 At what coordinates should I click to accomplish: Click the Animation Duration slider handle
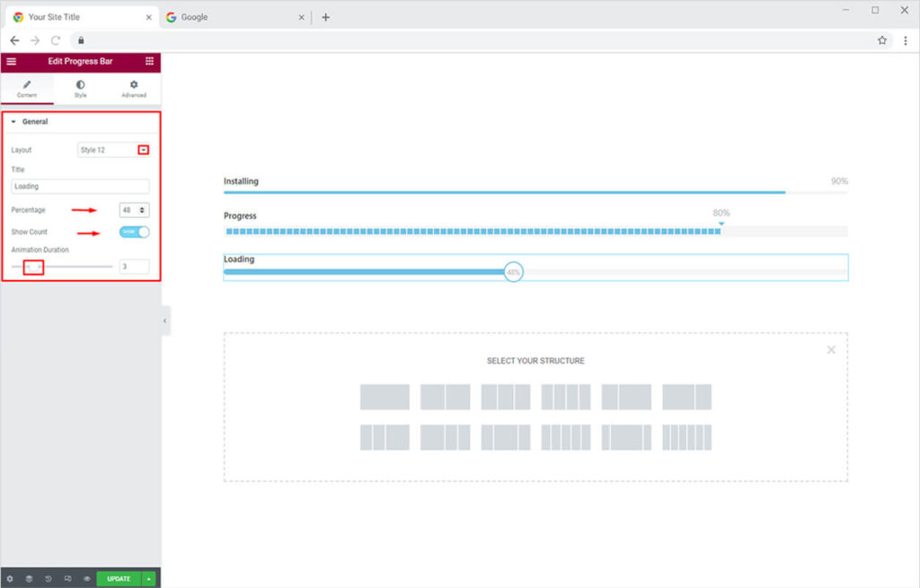click(33, 267)
